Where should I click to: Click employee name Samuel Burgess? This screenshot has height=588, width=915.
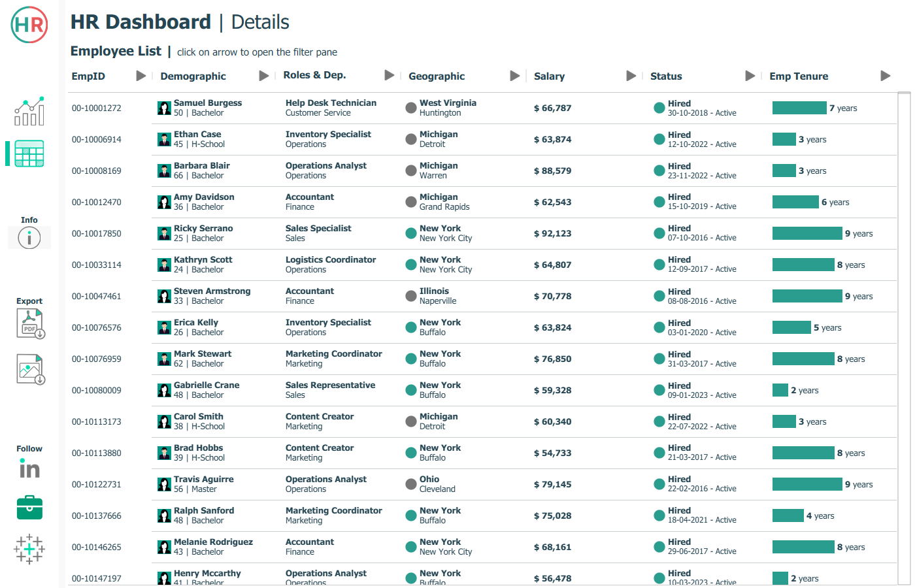(208, 103)
